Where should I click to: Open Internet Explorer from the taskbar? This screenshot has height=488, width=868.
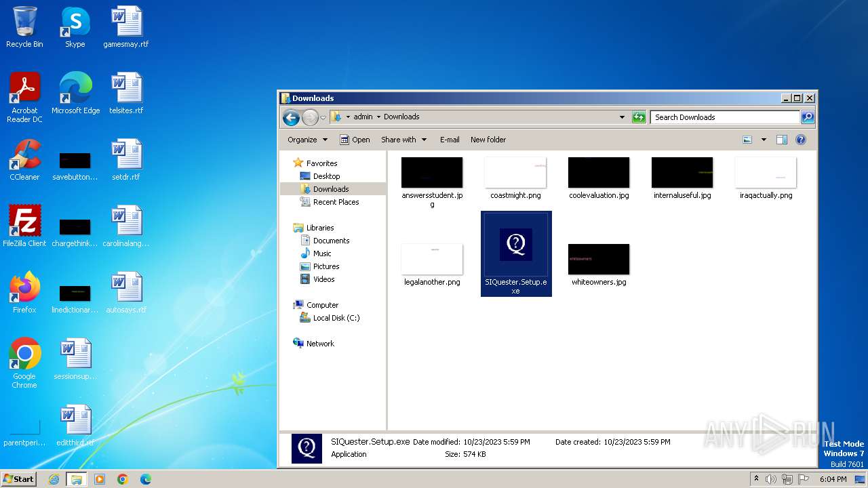point(54,479)
